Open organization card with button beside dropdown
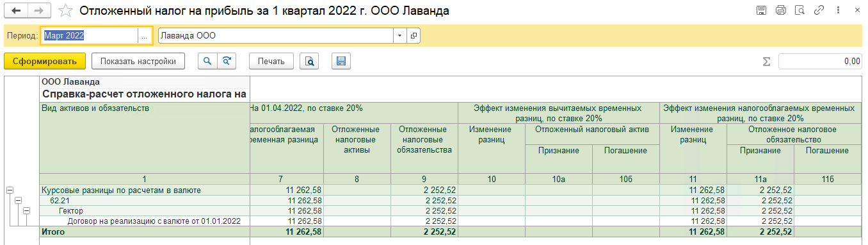868x245 pixels. pos(414,36)
